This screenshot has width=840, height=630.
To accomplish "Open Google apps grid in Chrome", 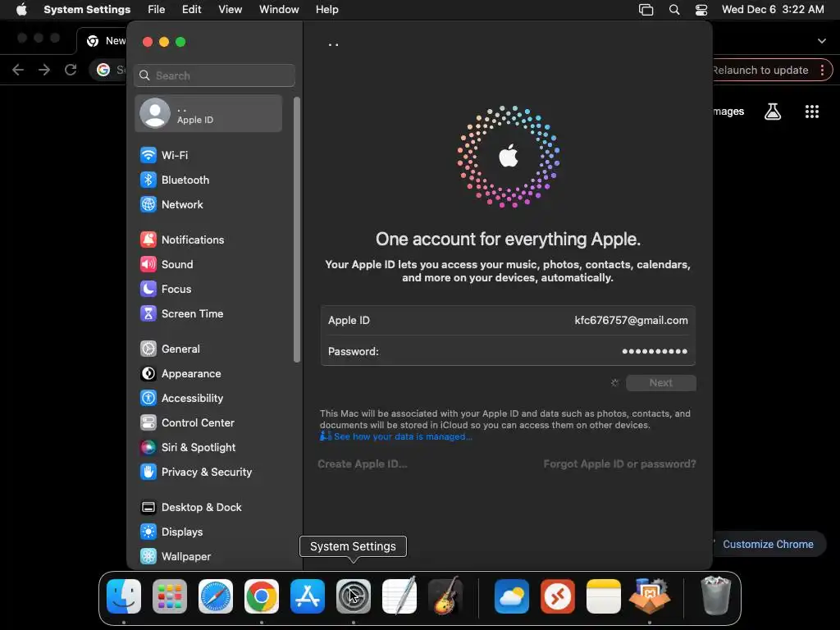I will 812,112.
